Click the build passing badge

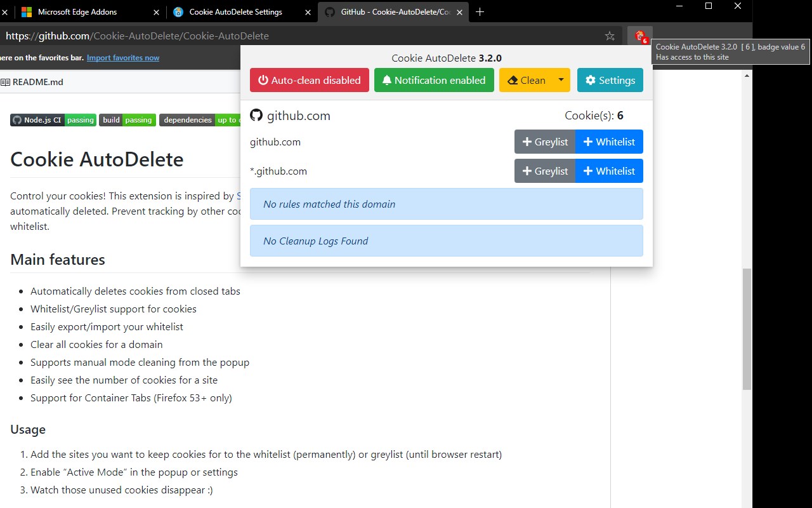pos(128,120)
